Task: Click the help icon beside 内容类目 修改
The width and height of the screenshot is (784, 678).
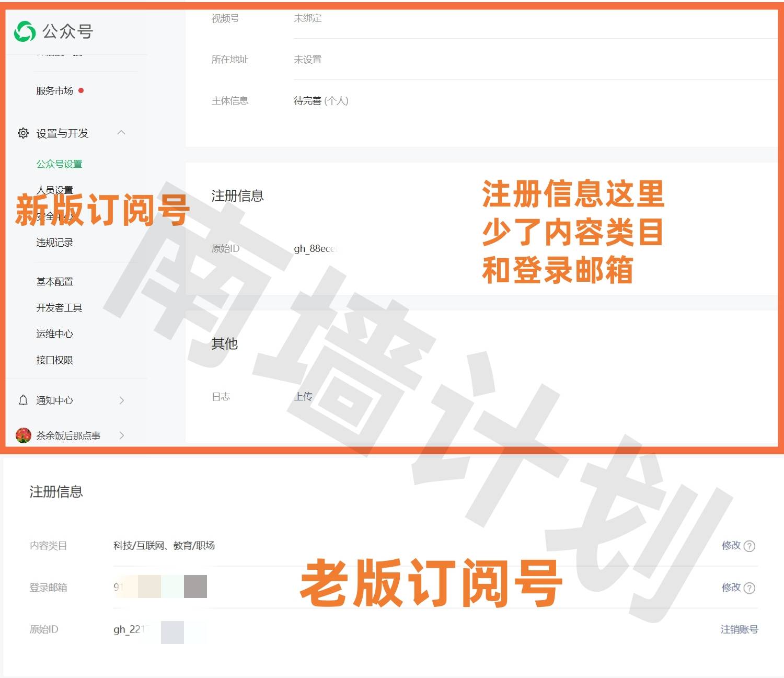Action: point(749,546)
